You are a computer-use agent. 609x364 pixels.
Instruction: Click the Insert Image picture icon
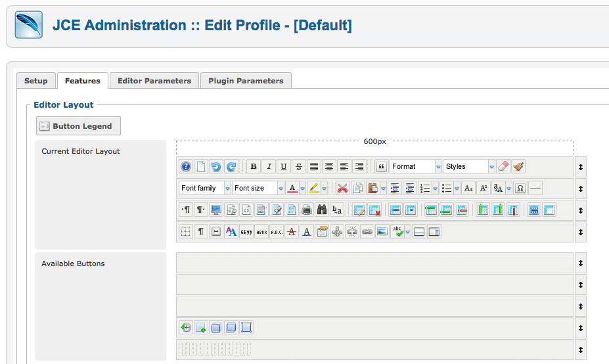[x=382, y=232]
